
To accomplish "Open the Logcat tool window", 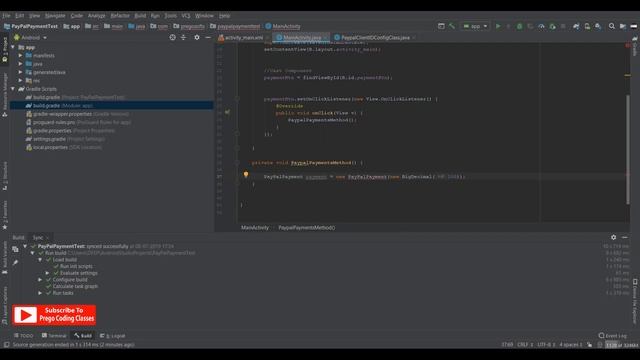I will pos(113,336).
